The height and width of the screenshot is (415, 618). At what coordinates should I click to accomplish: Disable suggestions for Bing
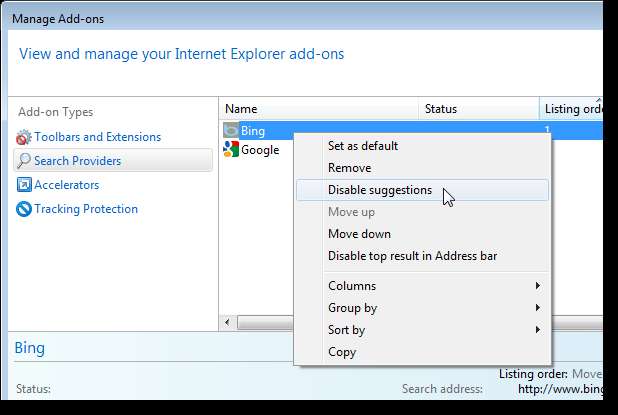tap(380, 190)
